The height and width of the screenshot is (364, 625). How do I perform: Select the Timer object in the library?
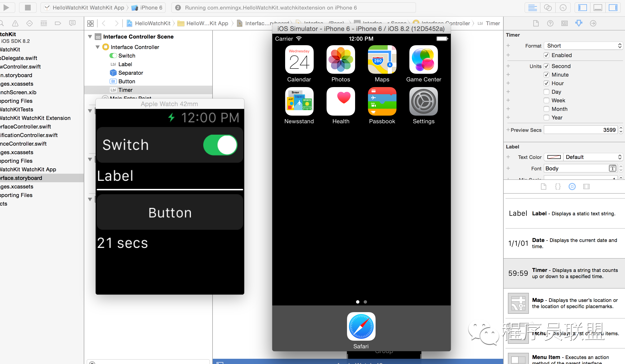pyautogui.click(x=564, y=273)
